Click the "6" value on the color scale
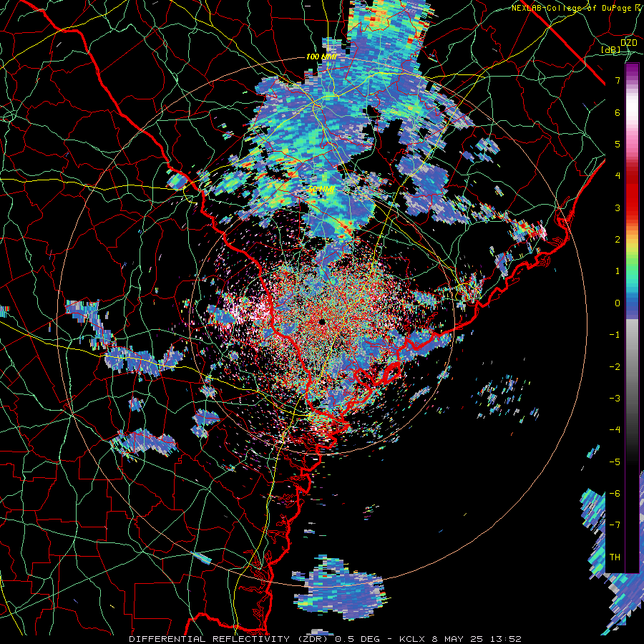 (x=618, y=112)
